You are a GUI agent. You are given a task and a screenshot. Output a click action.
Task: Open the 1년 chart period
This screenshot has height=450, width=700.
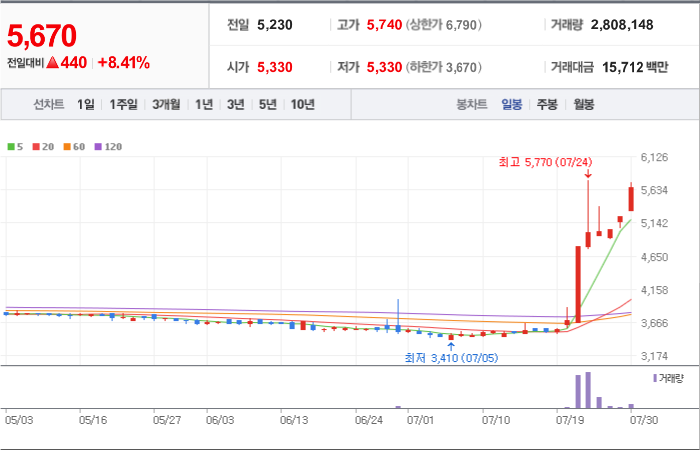coord(204,104)
